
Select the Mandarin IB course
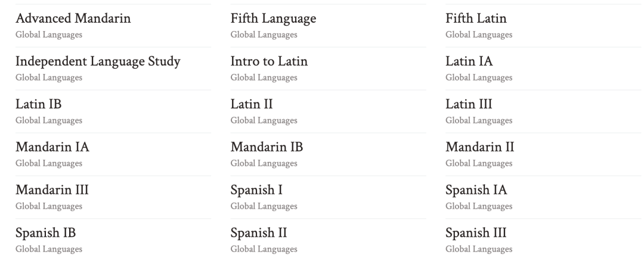click(267, 147)
